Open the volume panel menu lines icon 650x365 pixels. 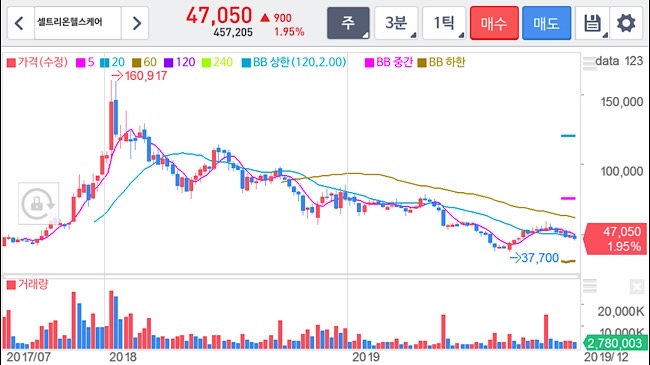(589, 286)
